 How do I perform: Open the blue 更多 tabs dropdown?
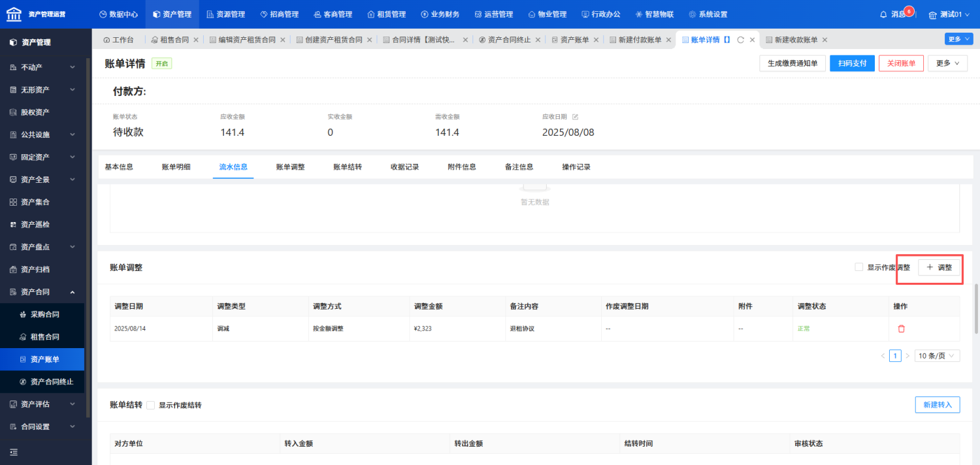(x=958, y=39)
